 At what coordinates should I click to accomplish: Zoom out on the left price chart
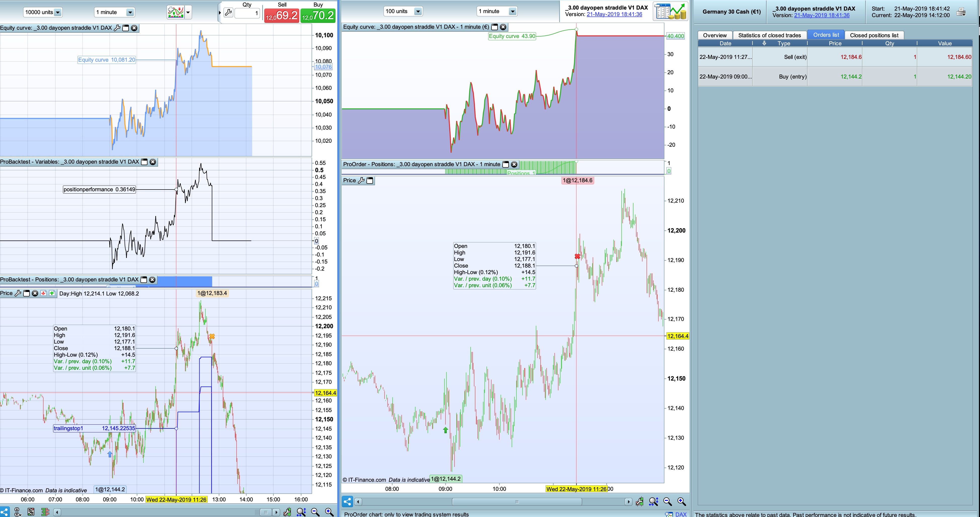pyautogui.click(x=315, y=512)
